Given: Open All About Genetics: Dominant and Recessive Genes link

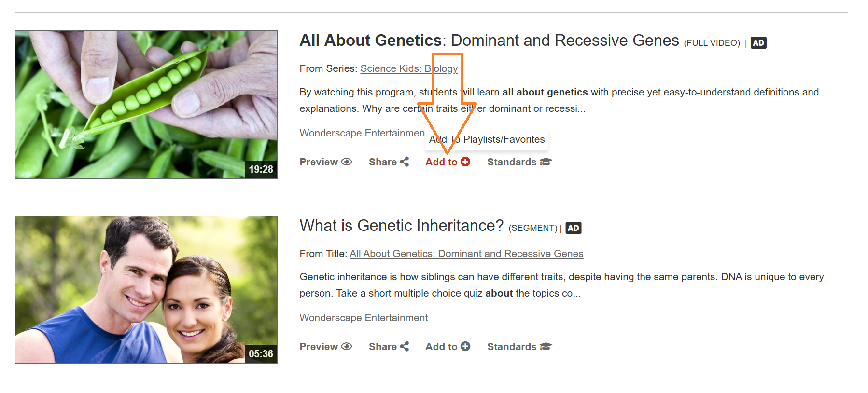Looking at the screenshot, I should (x=466, y=254).
